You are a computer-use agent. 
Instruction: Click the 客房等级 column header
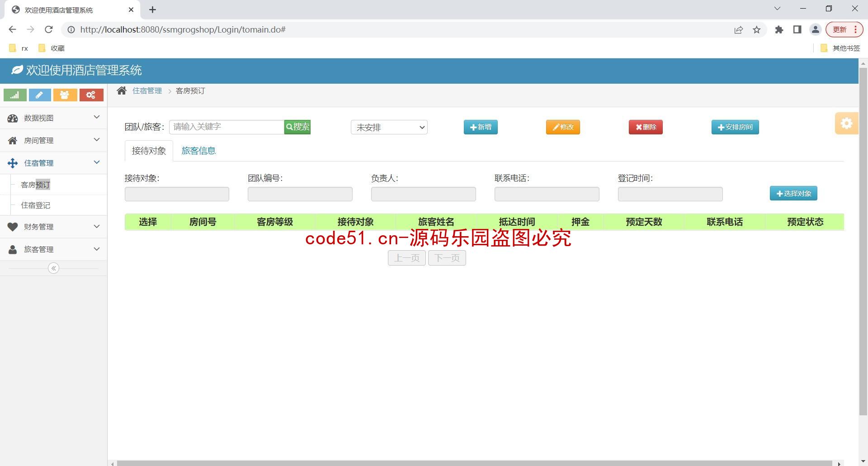[x=275, y=222]
